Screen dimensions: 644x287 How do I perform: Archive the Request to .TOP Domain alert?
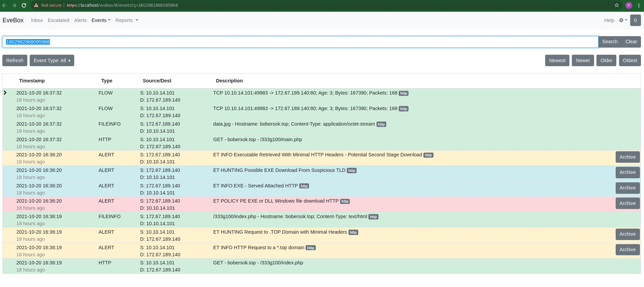pyautogui.click(x=627, y=234)
